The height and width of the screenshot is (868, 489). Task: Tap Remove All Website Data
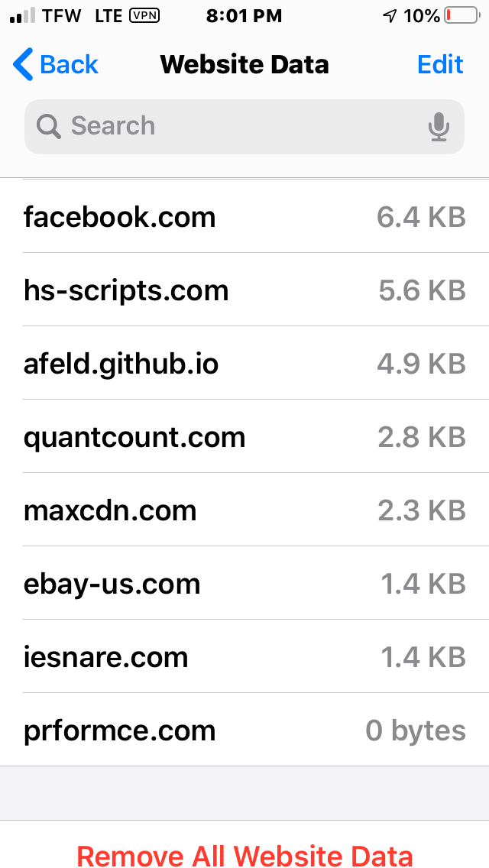[244, 854]
